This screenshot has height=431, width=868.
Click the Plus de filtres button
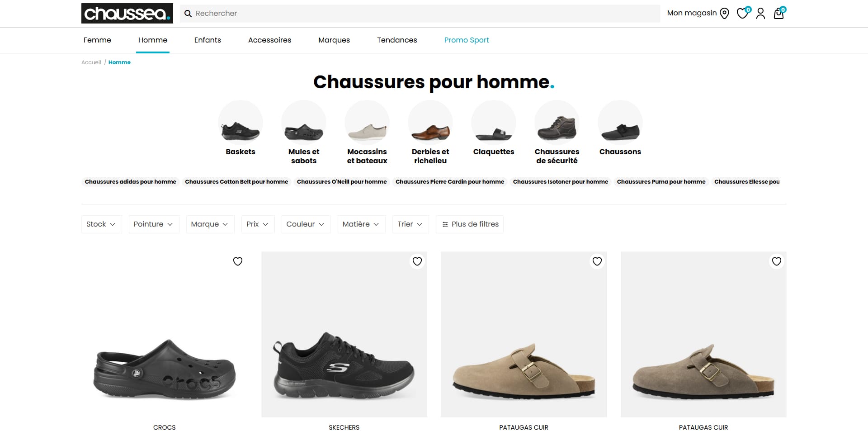[x=470, y=224]
